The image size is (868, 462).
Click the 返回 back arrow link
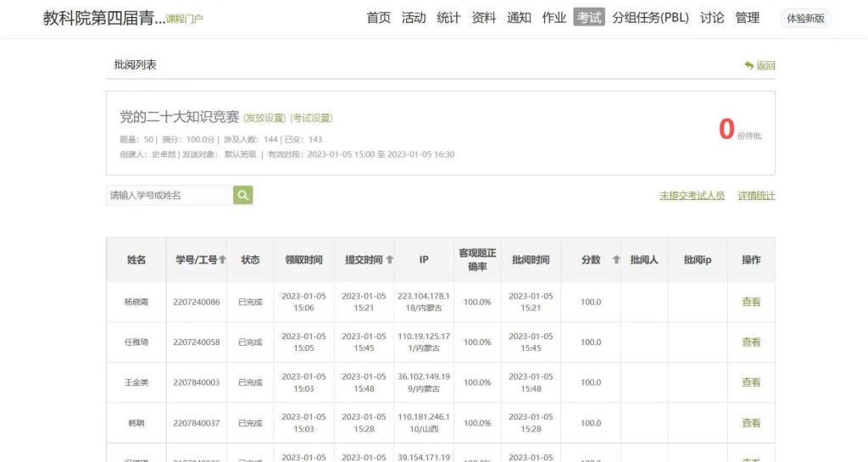point(759,65)
